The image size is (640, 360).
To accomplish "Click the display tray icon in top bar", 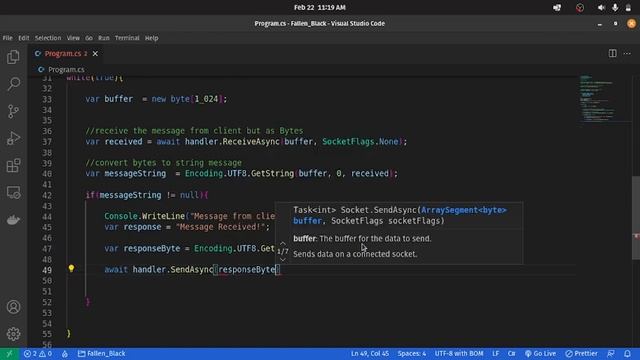I will 557,7.
